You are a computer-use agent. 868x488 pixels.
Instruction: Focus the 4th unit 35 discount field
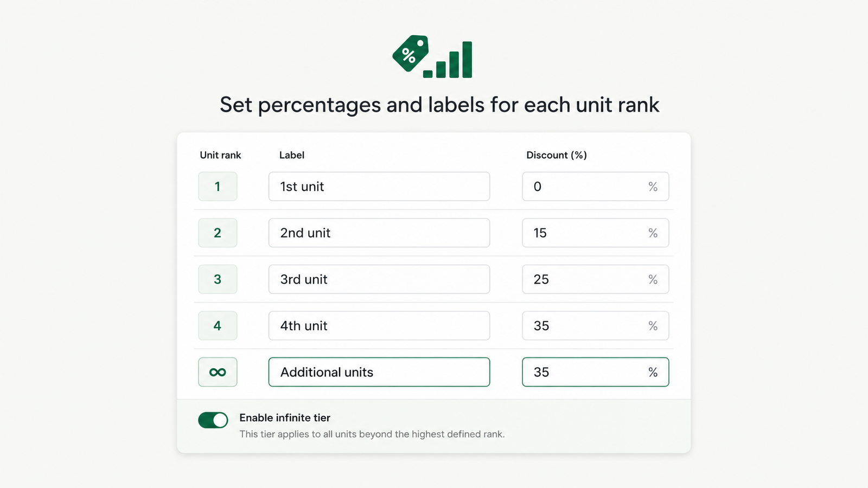[596, 325]
